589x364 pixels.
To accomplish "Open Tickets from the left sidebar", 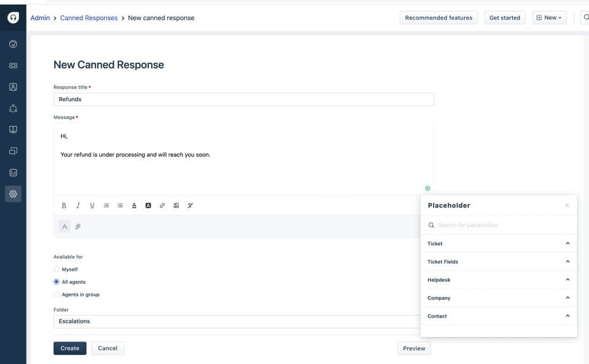I will tap(13, 66).
